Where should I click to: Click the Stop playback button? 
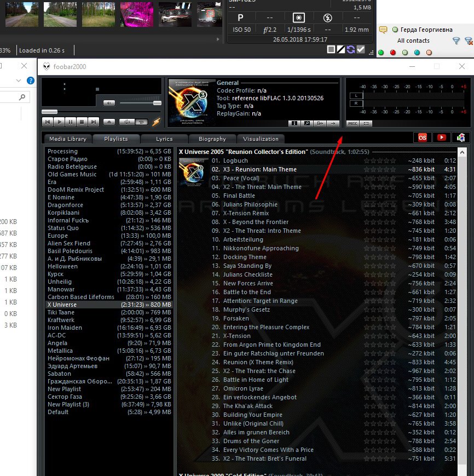pyautogui.click(x=82, y=122)
